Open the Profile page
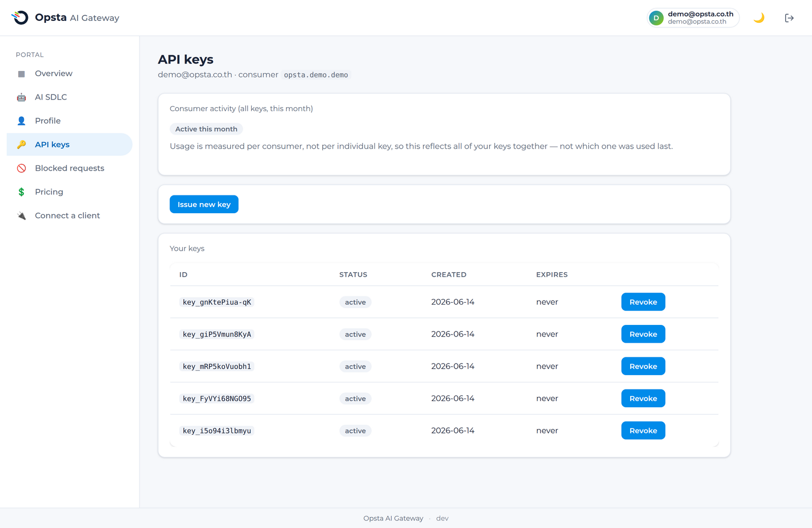 click(x=70, y=121)
